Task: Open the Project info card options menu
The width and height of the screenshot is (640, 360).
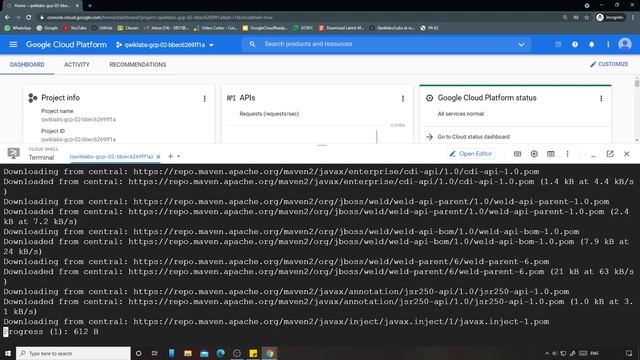Action: tap(204, 98)
